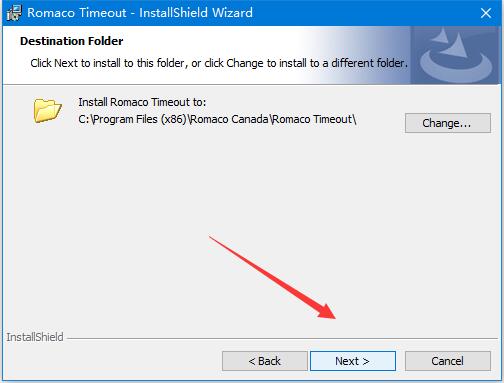
Task: Click the yellow open folder icon
Action: (x=47, y=110)
